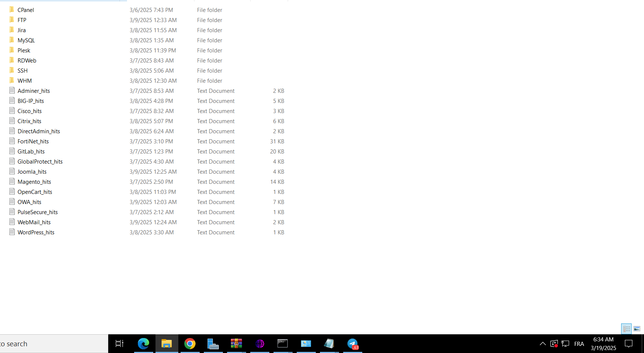Screen dimensions: 644x353
Task: Click the 14 KB size of Magento_hits
Action: [x=277, y=182]
